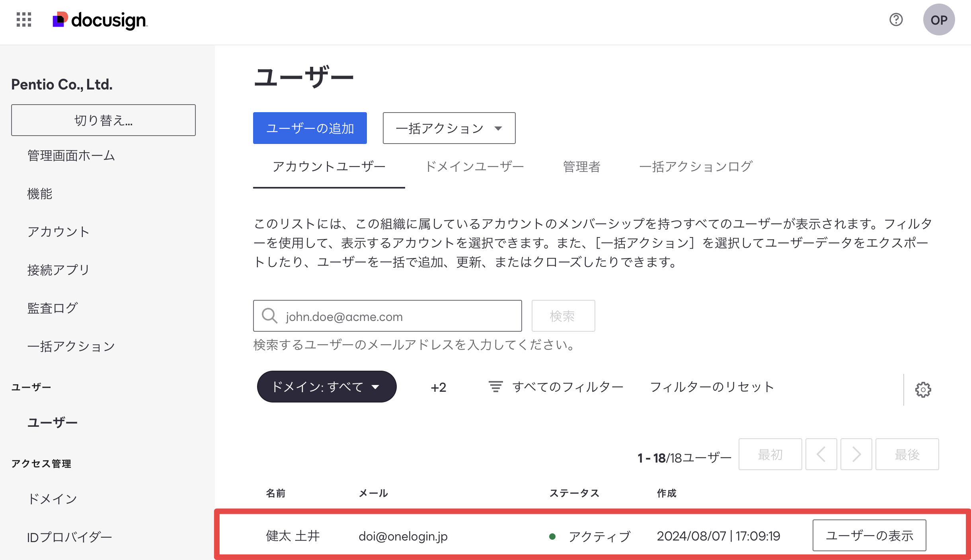Click the 検索 search button
971x560 pixels.
[x=563, y=316]
